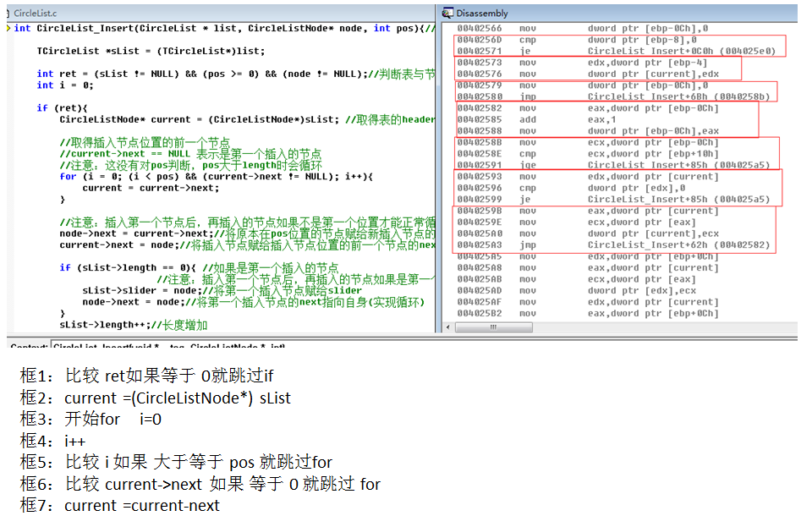The width and height of the screenshot is (812, 516).
Task: Click the jmp instruction at 004025A3
Action: tap(613, 244)
